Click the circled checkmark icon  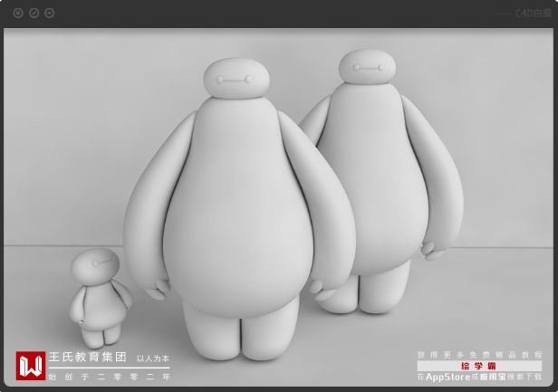click(x=34, y=14)
